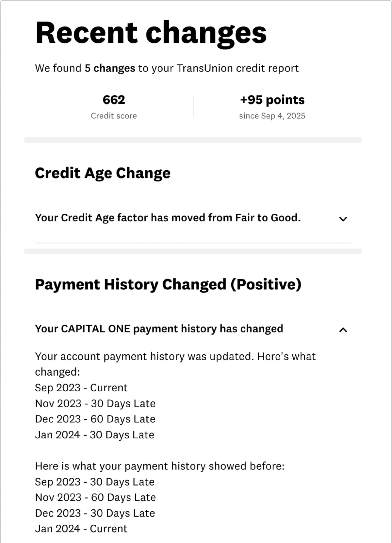
Task: Collapse the CAPITAL ONE payment history chevron
Action: [x=343, y=330]
